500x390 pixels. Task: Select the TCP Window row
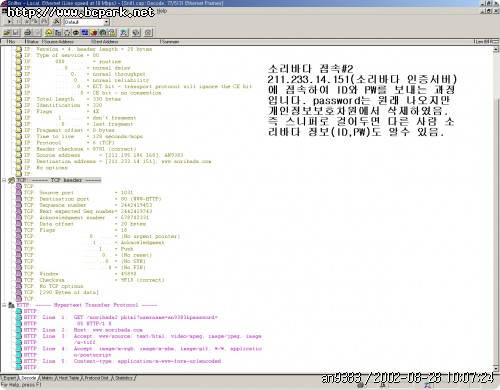(x=80, y=274)
